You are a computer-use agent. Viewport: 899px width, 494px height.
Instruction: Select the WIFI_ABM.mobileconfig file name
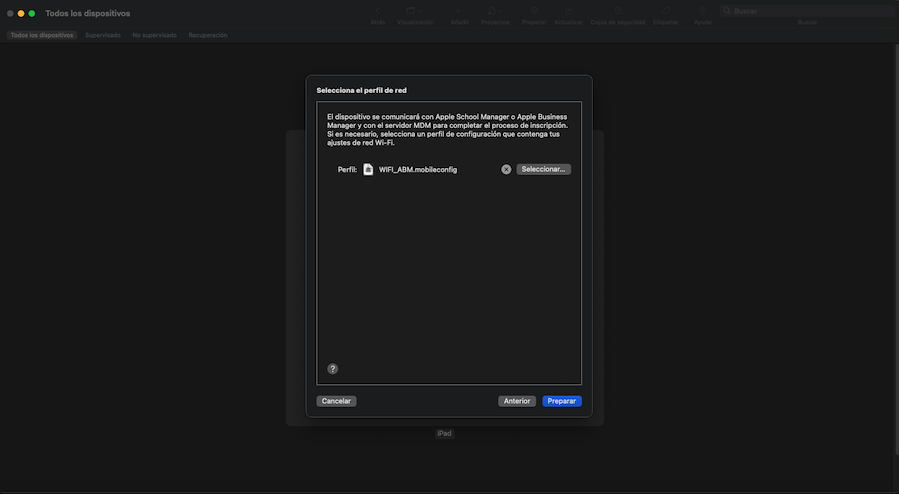click(x=418, y=170)
